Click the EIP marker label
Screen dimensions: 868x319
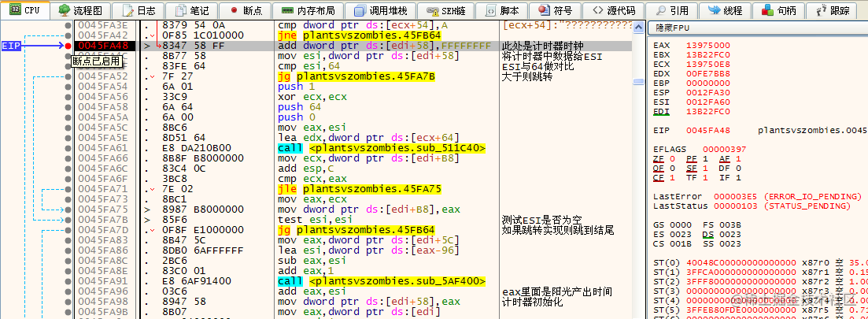click(12, 46)
